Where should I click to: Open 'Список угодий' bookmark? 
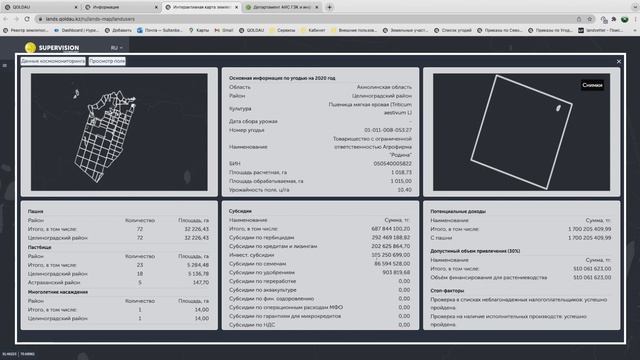click(453, 30)
